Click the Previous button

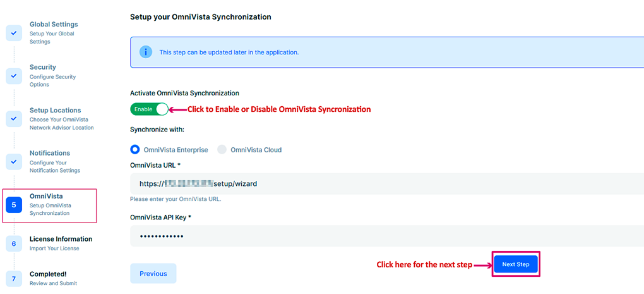tap(153, 274)
